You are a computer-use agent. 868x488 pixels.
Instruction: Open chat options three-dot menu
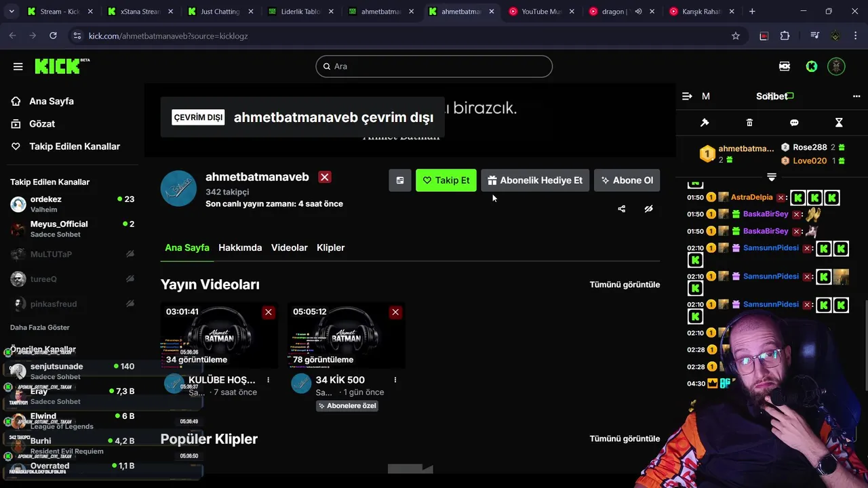(856, 96)
